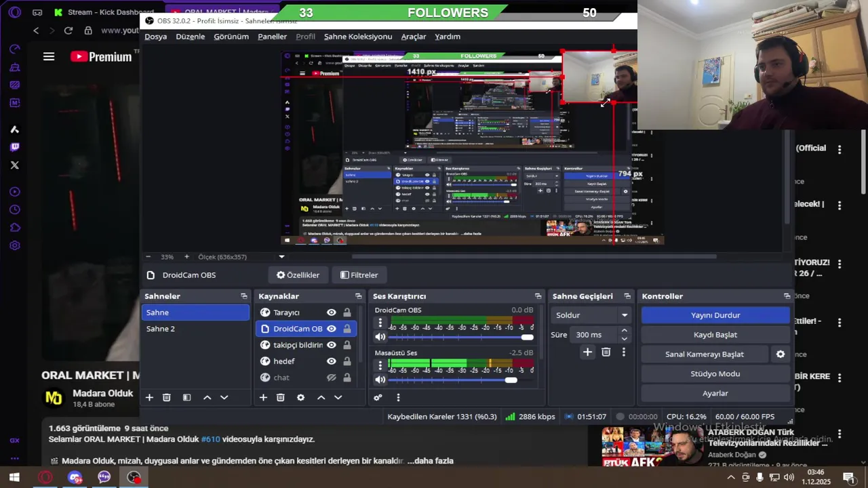Open transition properties three-dot menu
This screenshot has width=868, height=488.
[624, 352]
